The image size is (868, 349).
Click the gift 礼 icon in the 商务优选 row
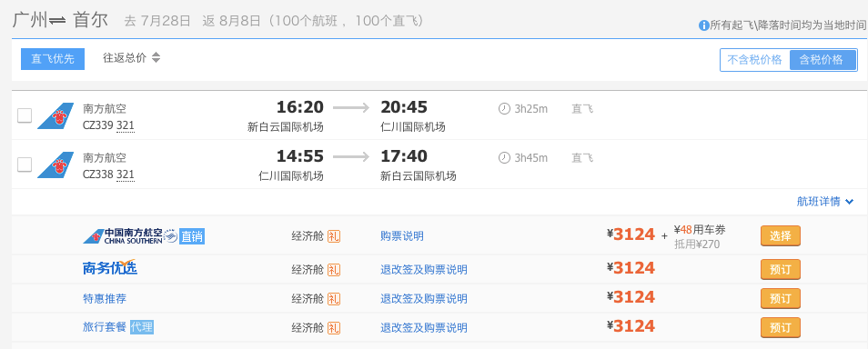coord(334,270)
